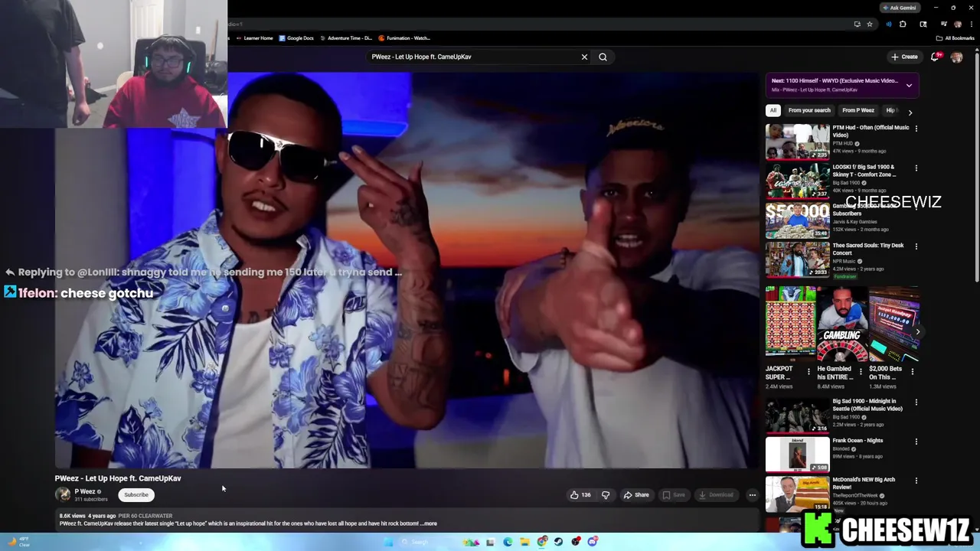The image size is (980, 551).
Task: Play LOOSKI f/ Big Sad 1900 thumbnail
Action: (797, 181)
